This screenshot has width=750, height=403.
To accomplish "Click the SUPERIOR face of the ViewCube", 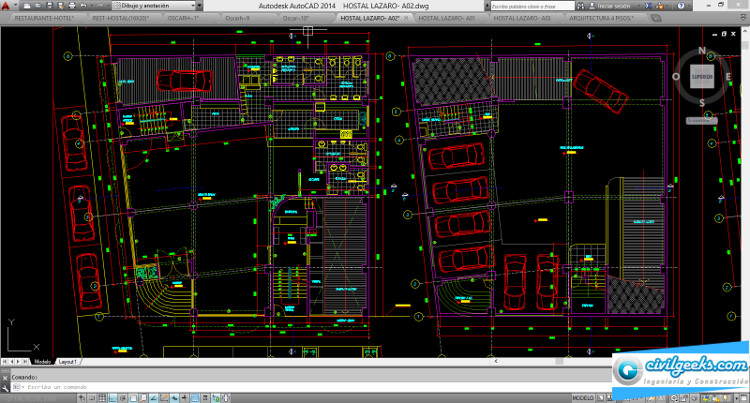I will (702, 76).
